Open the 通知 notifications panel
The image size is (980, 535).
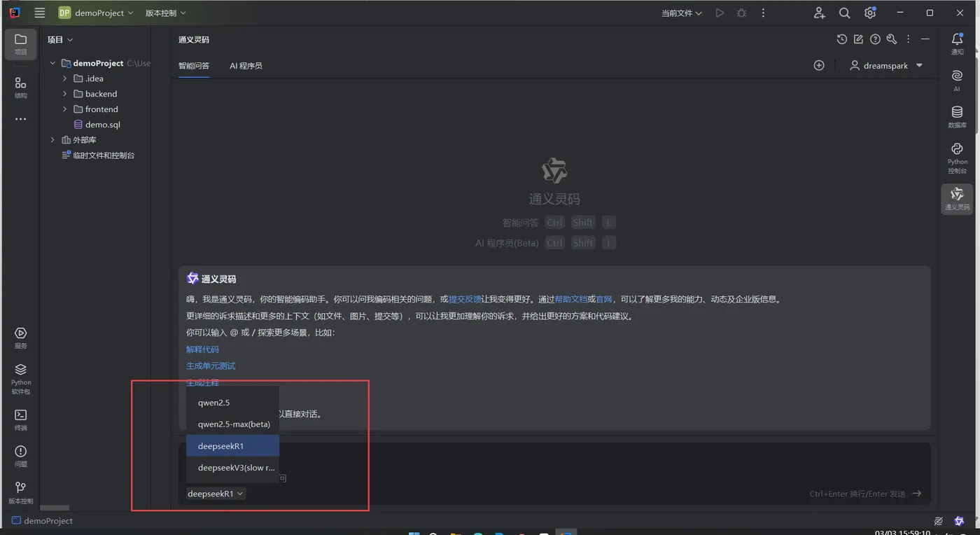(x=957, y=43)
